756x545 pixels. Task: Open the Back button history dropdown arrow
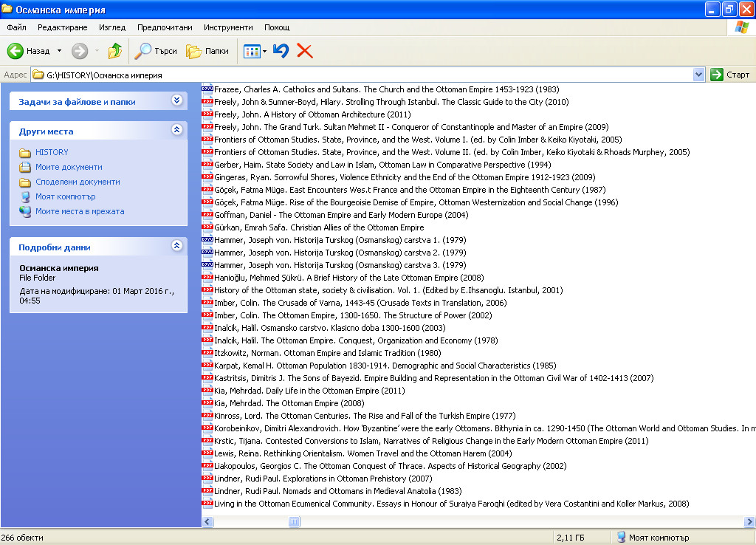point(60,51)
